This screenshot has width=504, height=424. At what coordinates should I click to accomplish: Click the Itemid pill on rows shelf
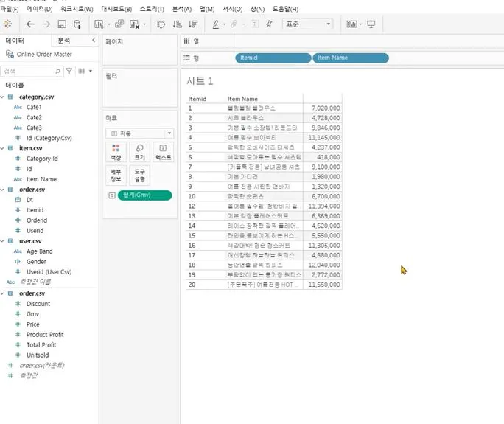pyautogui.click(x=273, y=58)
